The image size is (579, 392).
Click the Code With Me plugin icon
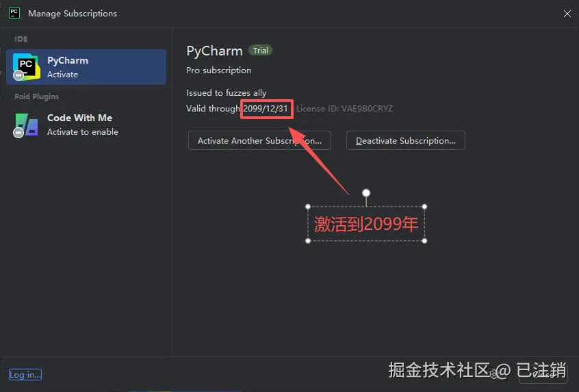(x=26, y=125)
